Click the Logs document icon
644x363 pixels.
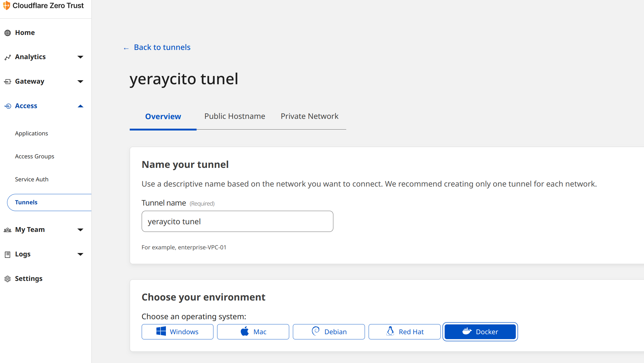point(8,254)
